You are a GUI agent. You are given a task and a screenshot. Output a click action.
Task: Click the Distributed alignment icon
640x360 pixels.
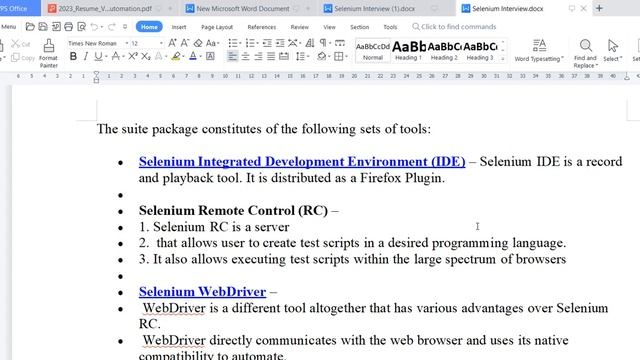click(x=284, y=56)
